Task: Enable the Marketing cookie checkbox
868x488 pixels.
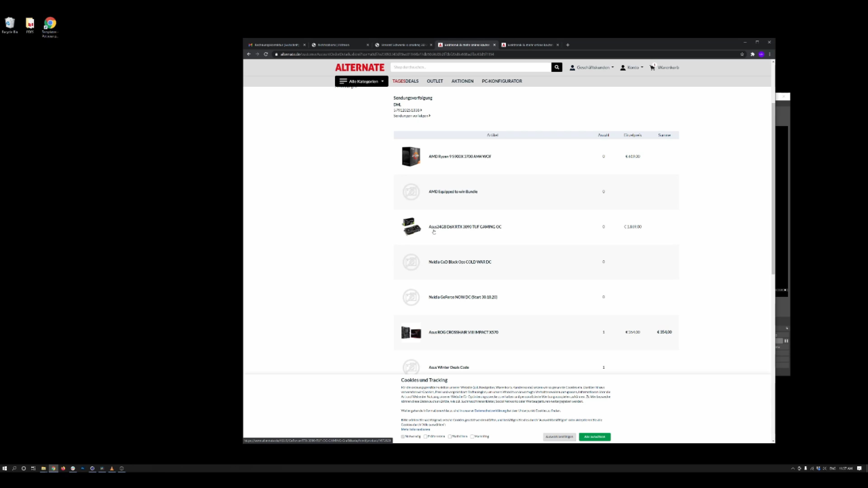Action: point(472,436)
